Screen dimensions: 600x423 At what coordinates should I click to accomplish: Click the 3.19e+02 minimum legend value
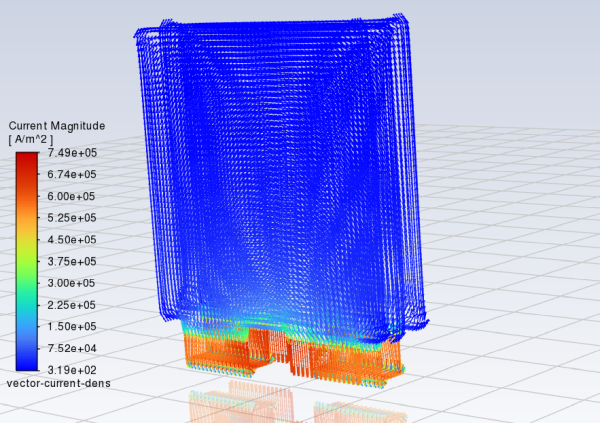point(72,370)
